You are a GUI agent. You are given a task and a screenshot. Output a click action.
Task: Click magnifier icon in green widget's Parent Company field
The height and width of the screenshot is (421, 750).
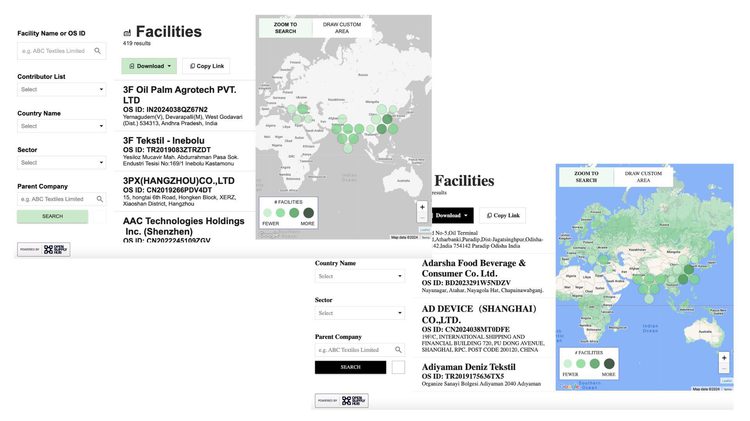tap(99, 199)
